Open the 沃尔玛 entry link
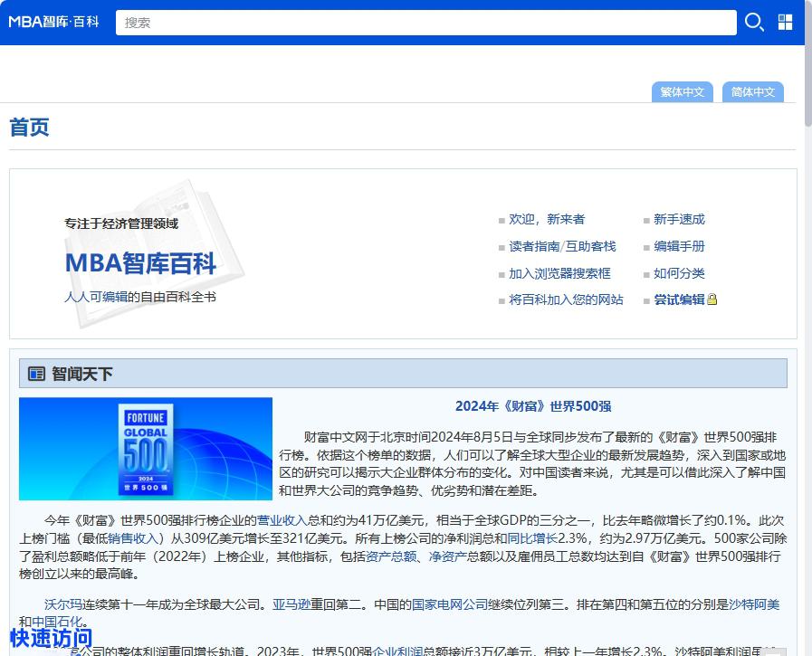 pos(64,602)
